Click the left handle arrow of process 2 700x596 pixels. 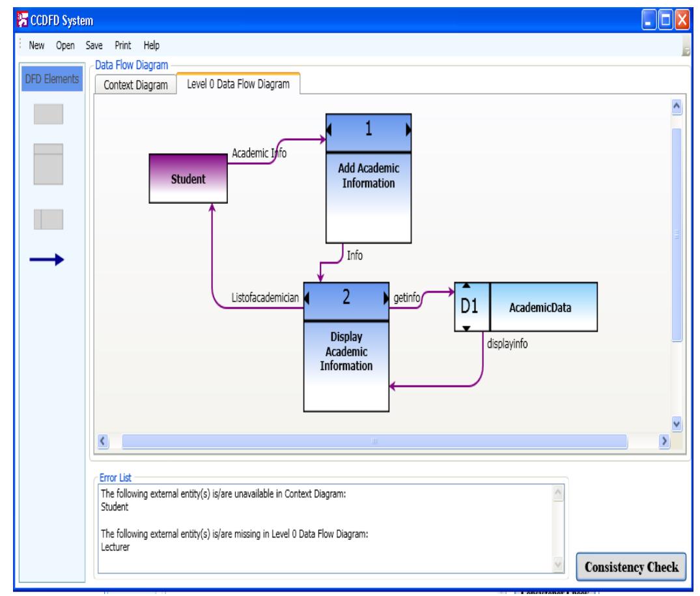[307, 298]
